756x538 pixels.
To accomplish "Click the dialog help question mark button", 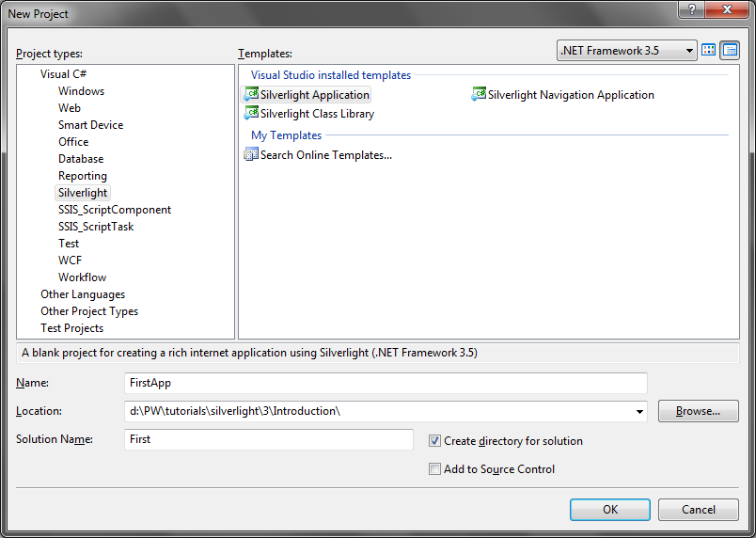I will [x=691, y=9].
